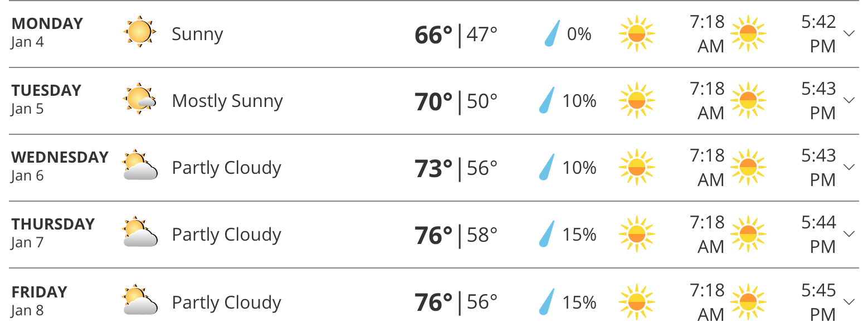Image resolution: width=868 pixels, height=332 pixels.
Task: Expand Thursday's forecast details chevron
Action: (849, 235)
